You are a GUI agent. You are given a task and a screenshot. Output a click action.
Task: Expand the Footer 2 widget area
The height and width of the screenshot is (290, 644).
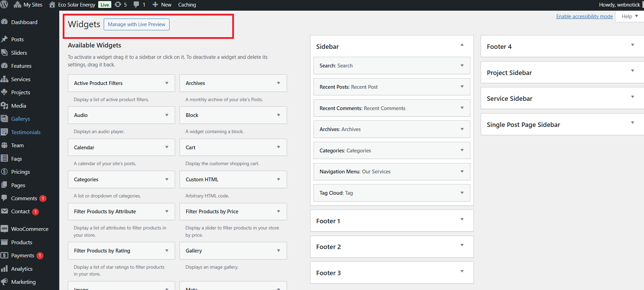pyautogui.click(x=462, y=245)
